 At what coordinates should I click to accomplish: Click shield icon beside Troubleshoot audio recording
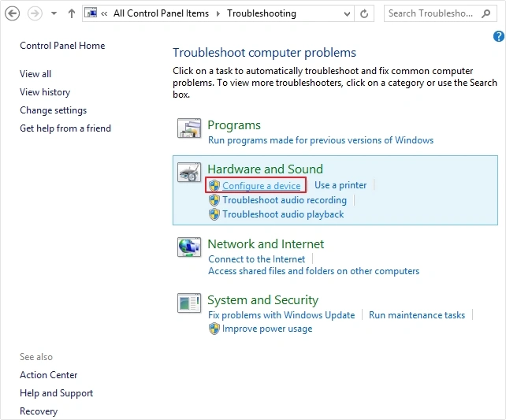pyautogui.click(x=214, y=200)
